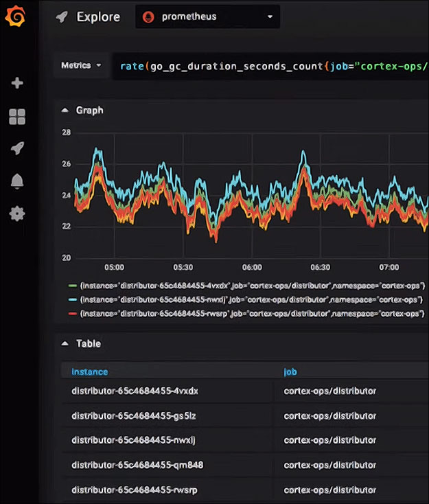Open the Create plus menu in sidebar
This screenshot has width=429, height=504.
pyautogui.click(x=17, y=83)
